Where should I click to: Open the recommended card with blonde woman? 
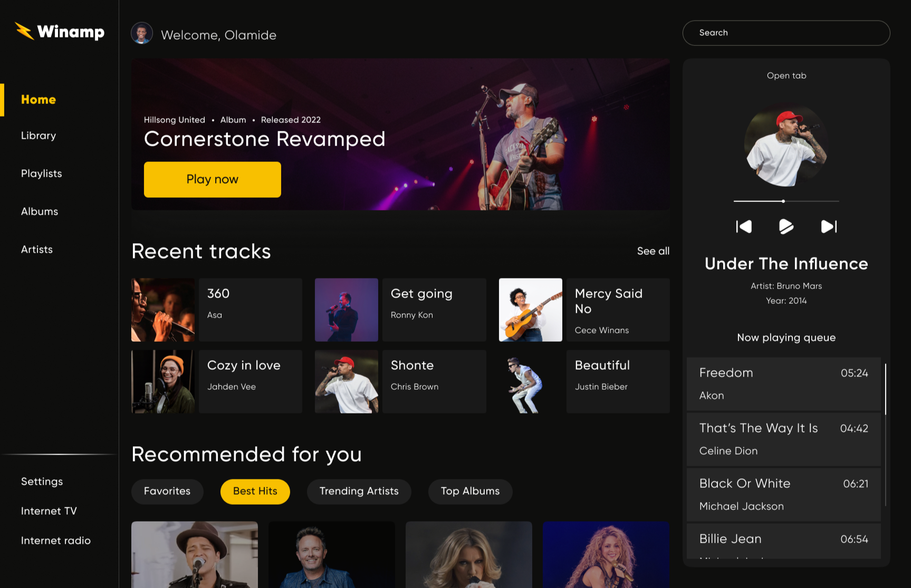click(469, 555)
